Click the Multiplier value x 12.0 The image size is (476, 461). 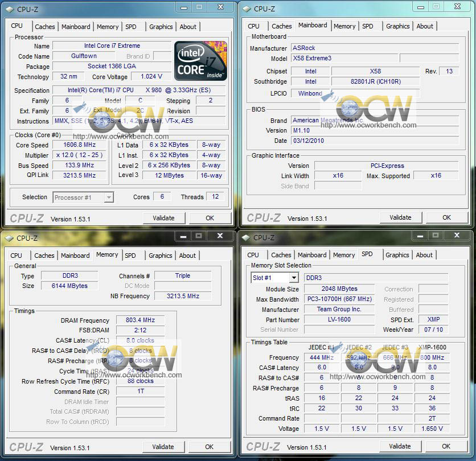(x=79, y=155)
